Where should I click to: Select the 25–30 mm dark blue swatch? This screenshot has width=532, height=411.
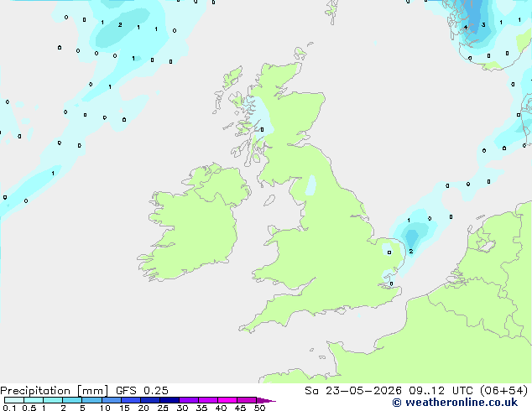[x=169, y=400]
